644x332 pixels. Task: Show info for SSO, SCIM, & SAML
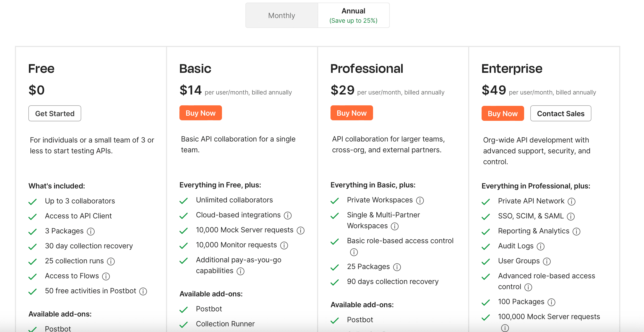point(571,216)
